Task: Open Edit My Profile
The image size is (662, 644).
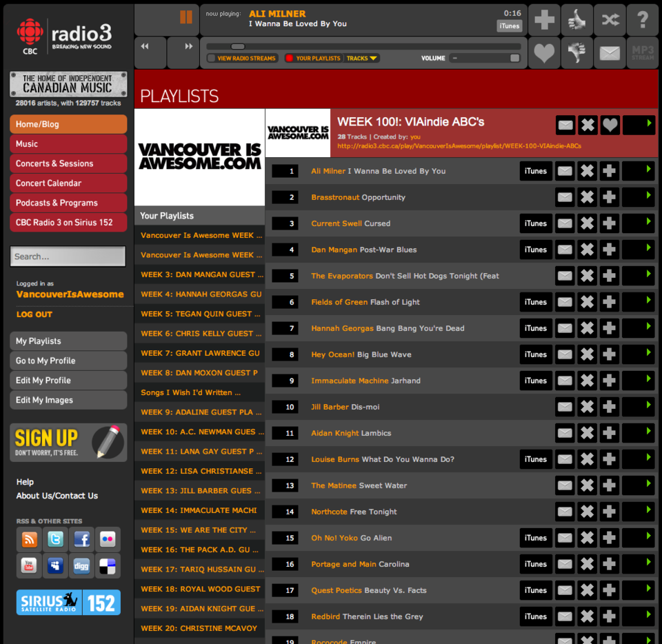Action: [68, 380]
